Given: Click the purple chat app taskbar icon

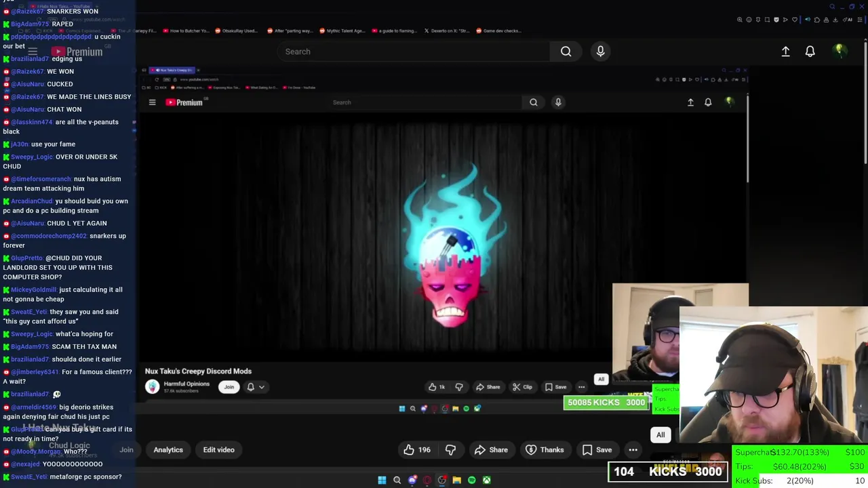Looking at the screenshot, I should click(412, 480).
